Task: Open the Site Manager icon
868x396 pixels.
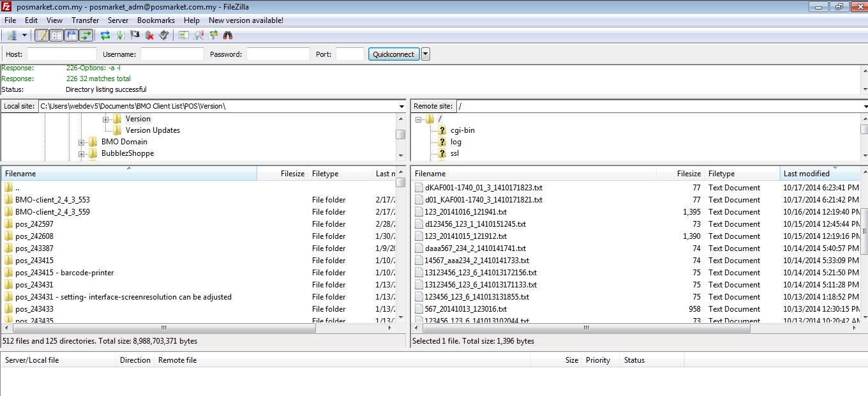Action: pos(12,35)
